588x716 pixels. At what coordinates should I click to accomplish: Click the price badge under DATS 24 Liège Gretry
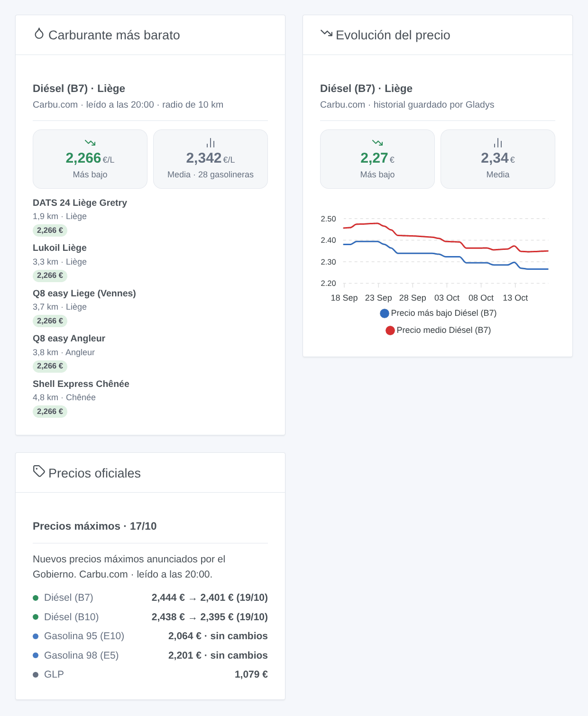[50, 230]
